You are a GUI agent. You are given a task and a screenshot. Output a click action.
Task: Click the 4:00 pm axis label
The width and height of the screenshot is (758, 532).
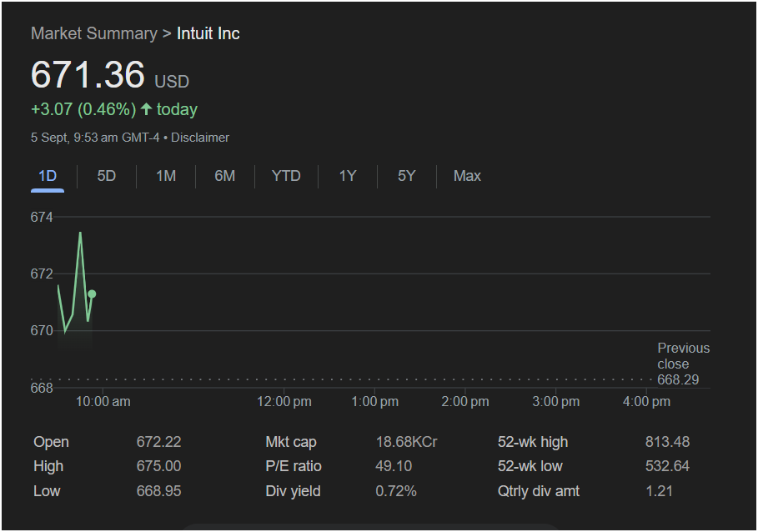646,402
